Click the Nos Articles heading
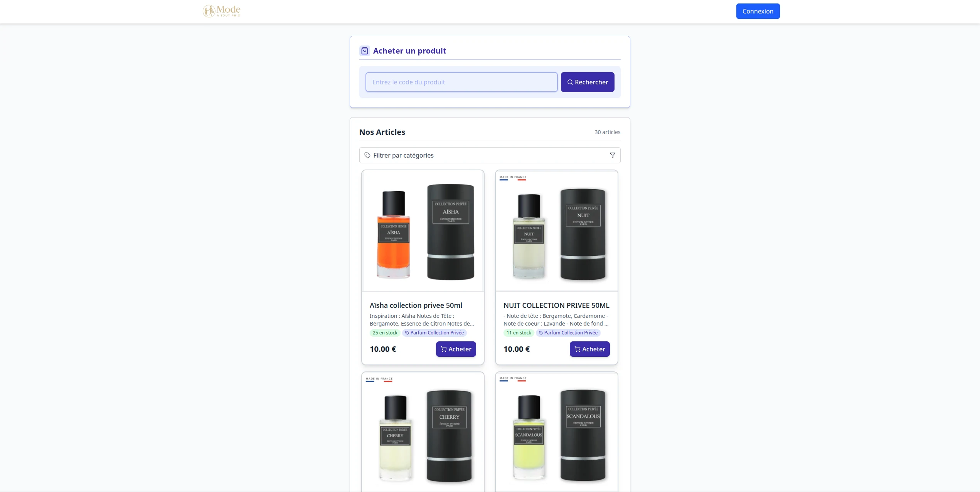 click(382, 132)
